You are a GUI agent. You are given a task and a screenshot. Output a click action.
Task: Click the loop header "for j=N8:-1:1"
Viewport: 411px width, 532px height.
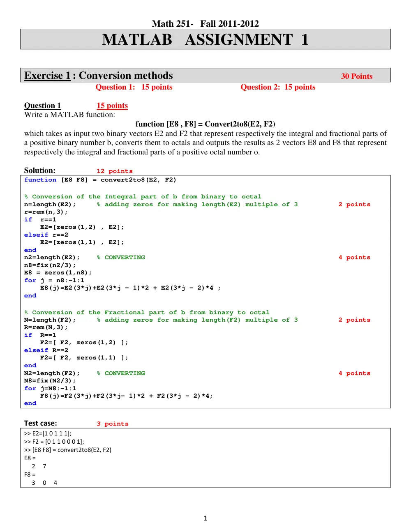point(50,389)
